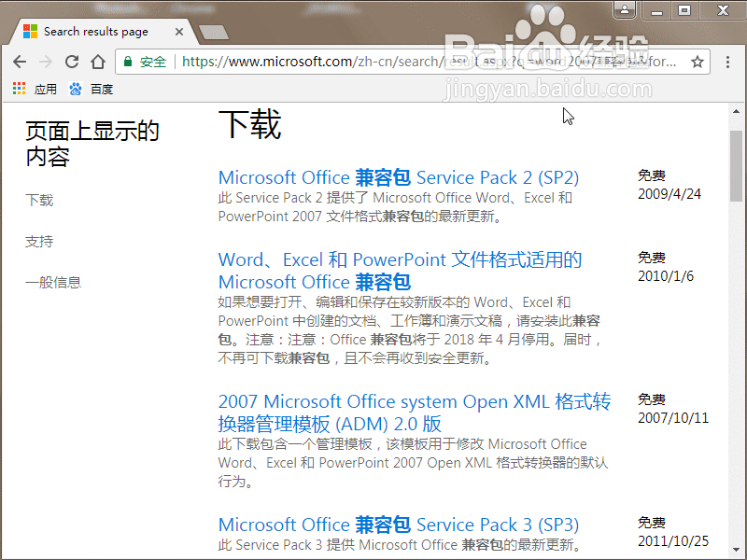
Task: Open the 应用 apps shortcut in bookmarks bar
Action: click(35, 89)
